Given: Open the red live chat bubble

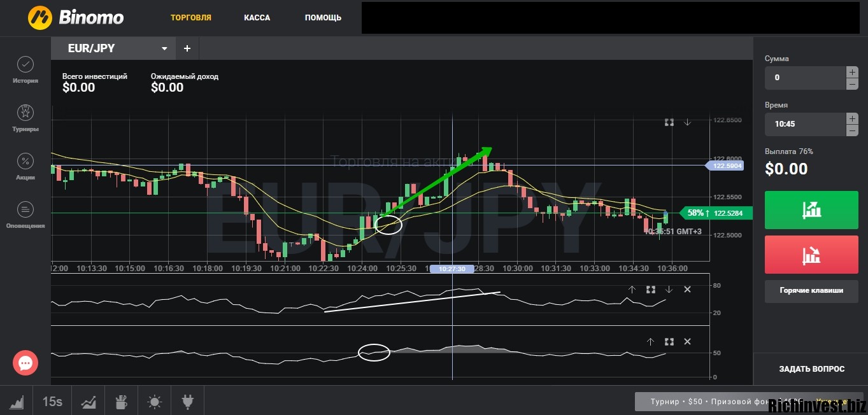Looking at the screenshot, I should [25, 363].
